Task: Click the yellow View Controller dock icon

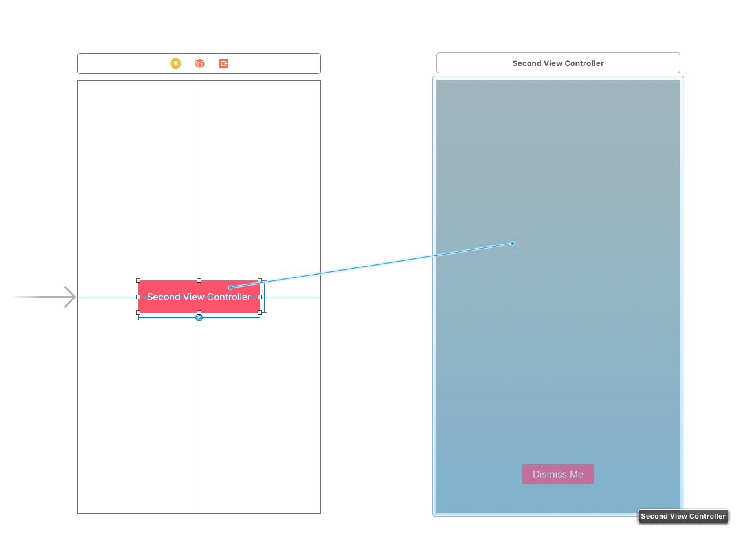Action: 175,63
